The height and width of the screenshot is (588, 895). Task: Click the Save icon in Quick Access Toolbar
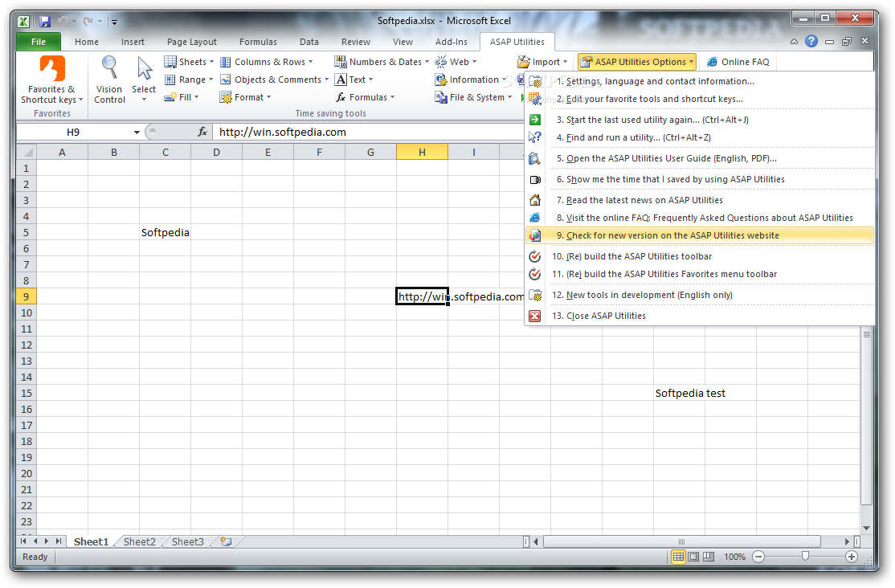(x=45, y=22)
